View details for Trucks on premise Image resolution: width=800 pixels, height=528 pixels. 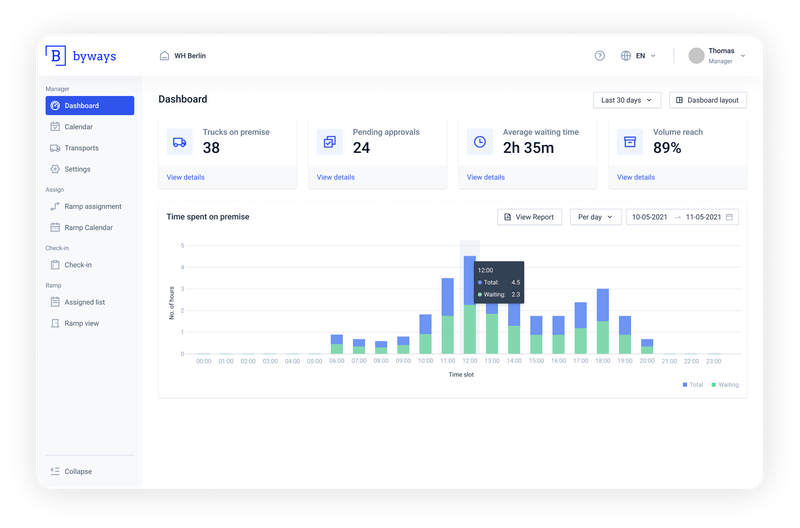tap(185, 177)
